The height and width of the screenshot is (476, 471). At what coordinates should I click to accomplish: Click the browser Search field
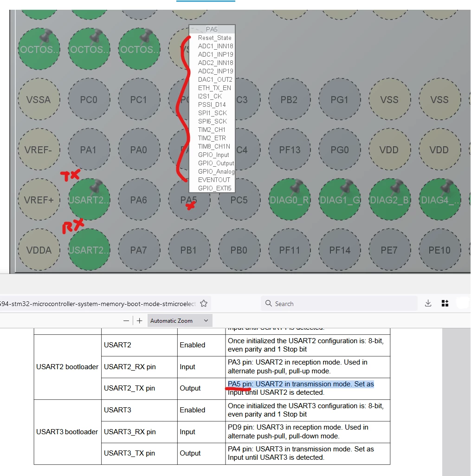point(339,304)
